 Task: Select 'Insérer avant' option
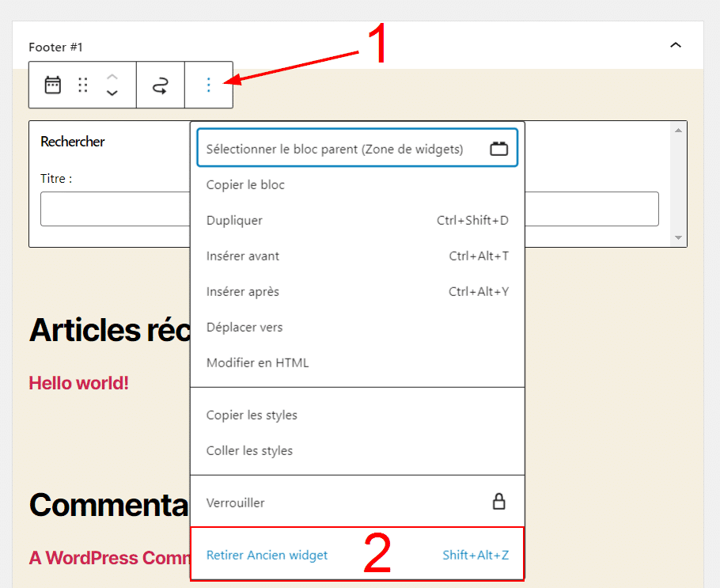(x=243, y=256)
